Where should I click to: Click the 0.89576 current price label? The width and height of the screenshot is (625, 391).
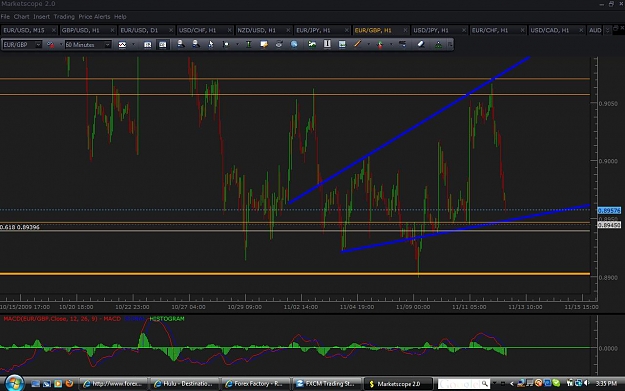609,210
